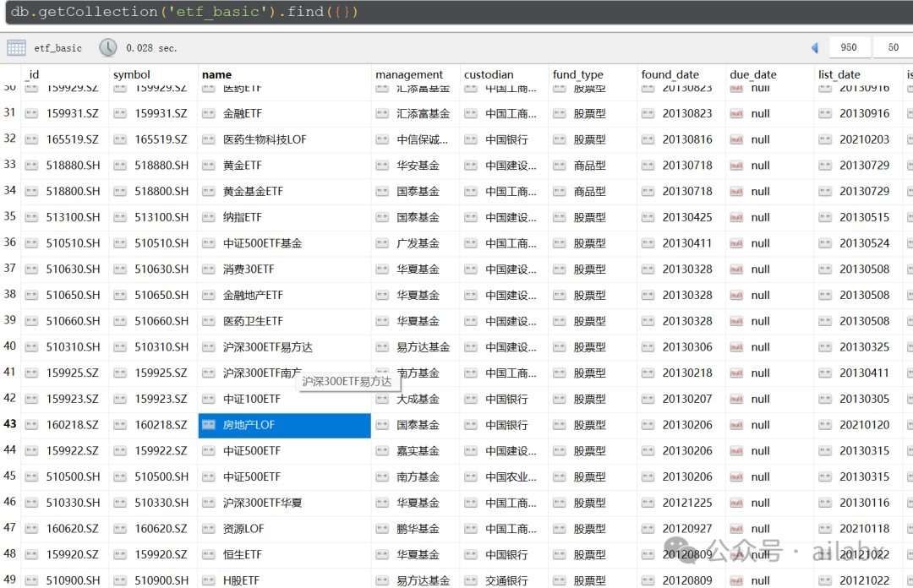This screenshot has width=913, height=588.
Task: Select the highlighted 房地产LOF name cell
Action: 284,425
